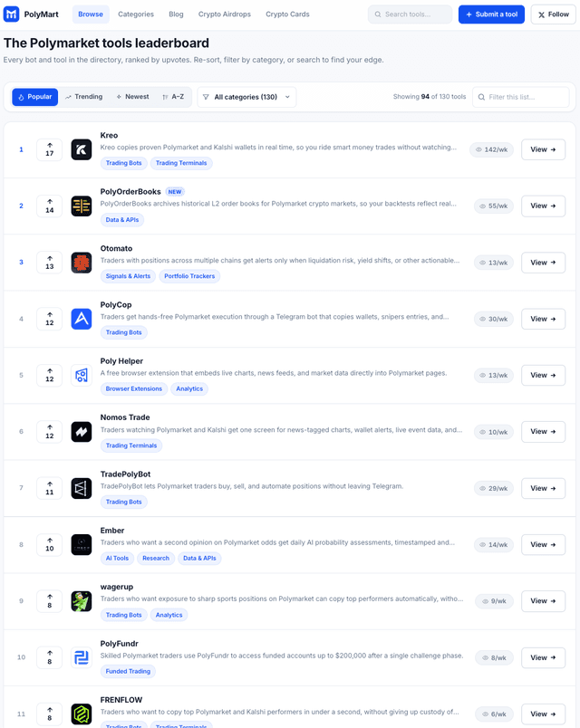The image size is (580, 728).
Task: Select Signals & Alerts tag under Otomato
Action: point(129,276)
